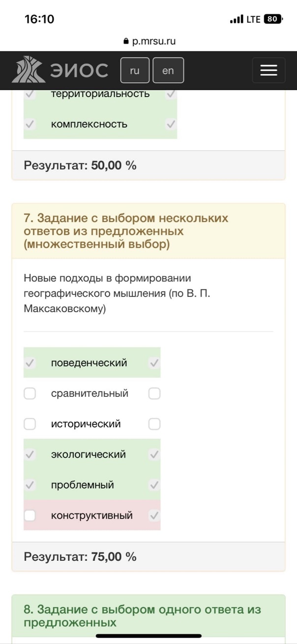The width and height of the screenshot is (297, 644).
Task: Click the ЭИОС logo icon
Action: pos(28,69)
